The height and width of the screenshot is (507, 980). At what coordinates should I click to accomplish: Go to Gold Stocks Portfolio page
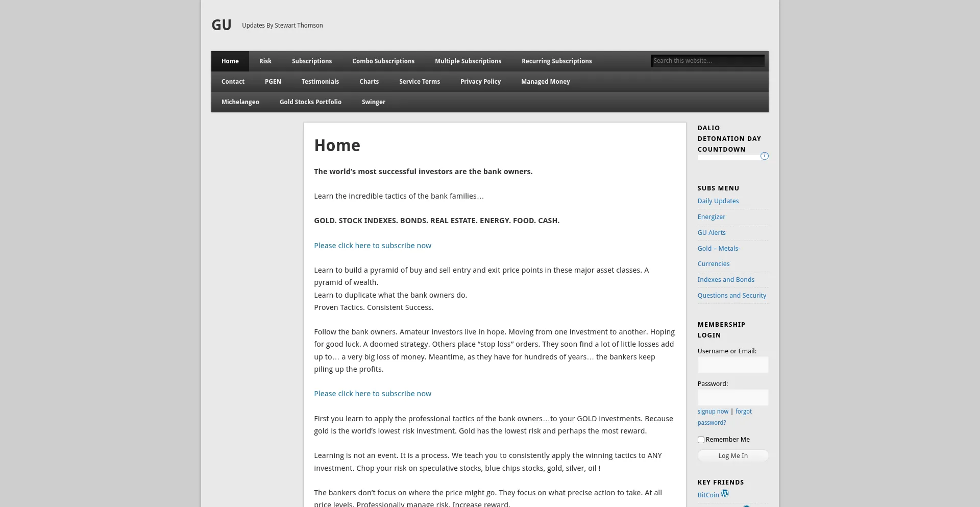pos(310,102)
